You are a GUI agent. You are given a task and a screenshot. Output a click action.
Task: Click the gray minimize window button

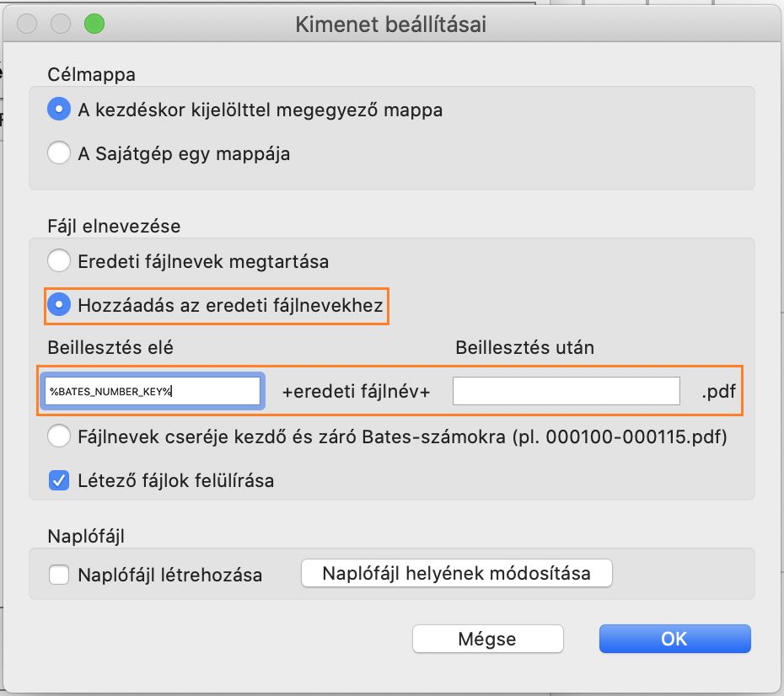click(x=61, y=24)
